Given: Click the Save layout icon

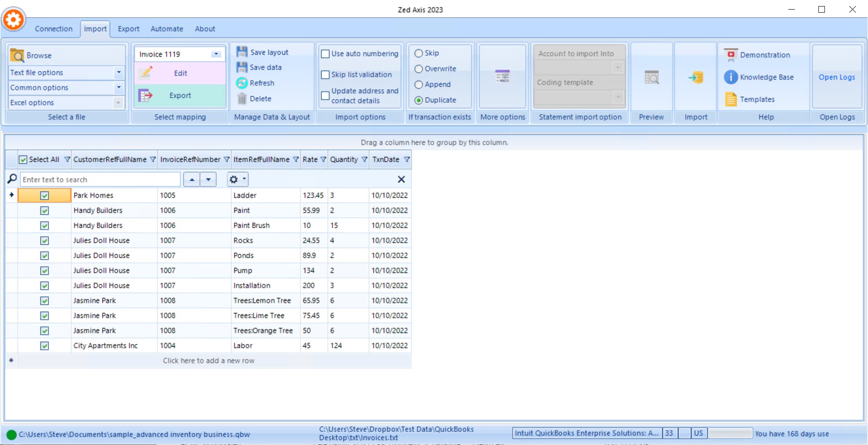Looking at the screenshot, I should pos(242,51).
